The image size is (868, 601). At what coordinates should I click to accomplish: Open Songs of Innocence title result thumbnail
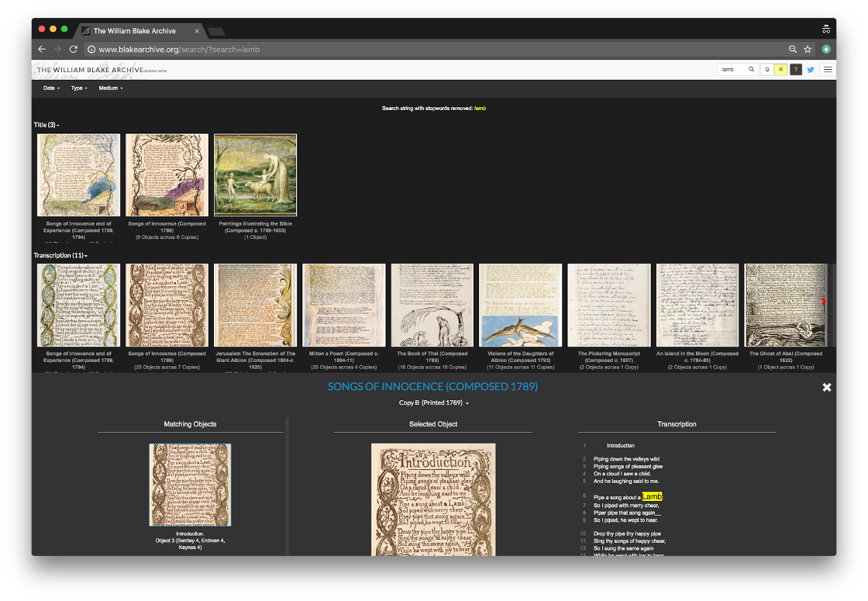[167, 174]
